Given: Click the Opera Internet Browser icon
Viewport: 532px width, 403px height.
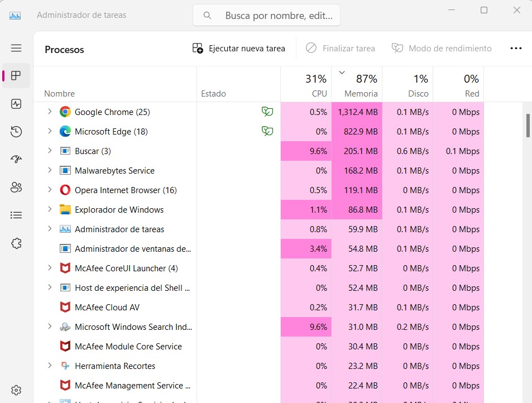Looking at the screenshot, I should 65,190.
